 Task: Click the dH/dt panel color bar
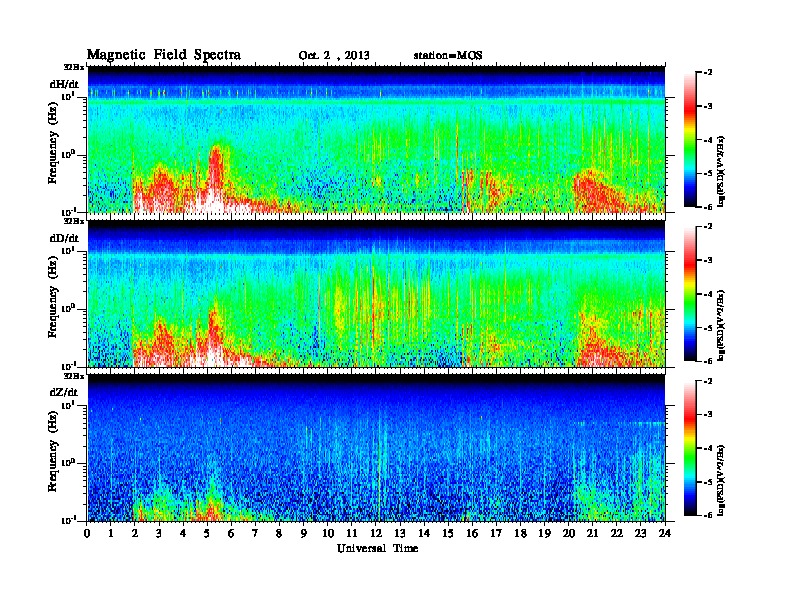pos(689,140)
